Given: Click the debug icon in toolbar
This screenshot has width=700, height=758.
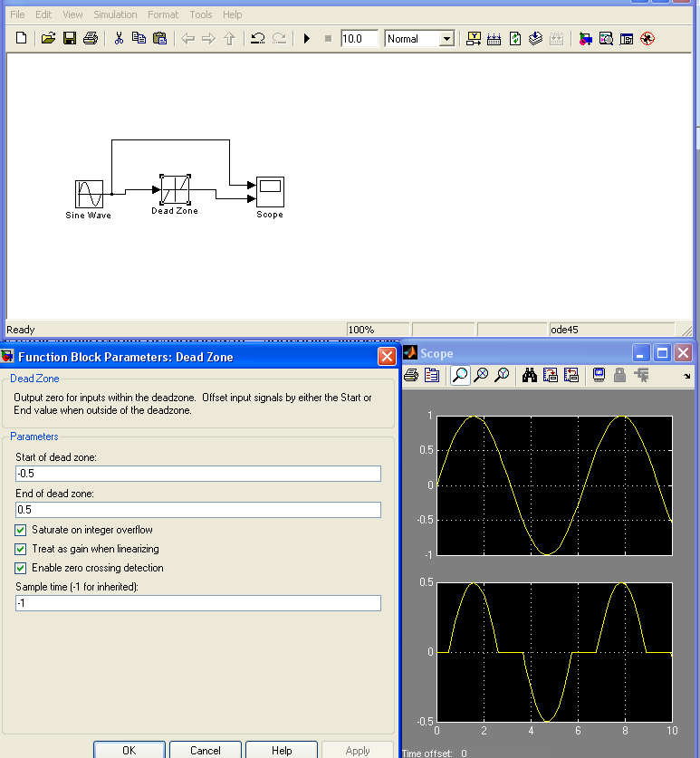Looking at the screenshot, I should coord(647,38).
